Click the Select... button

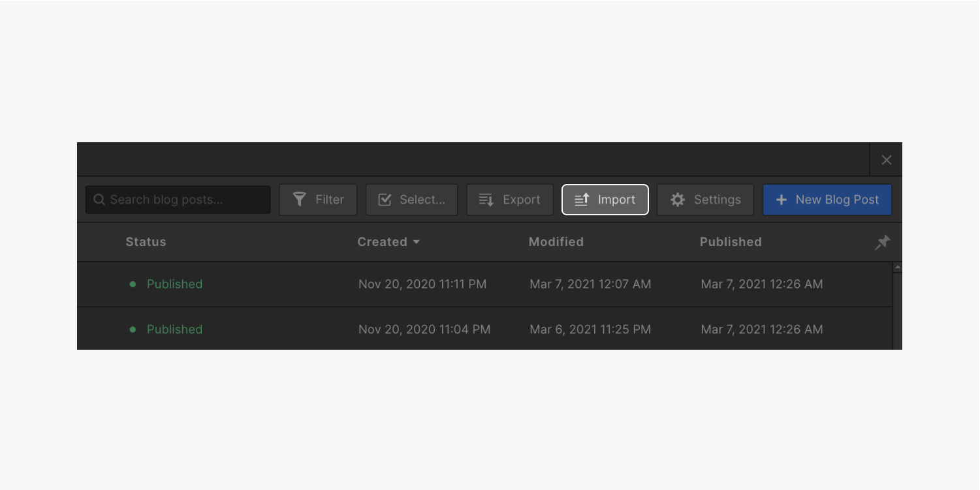tap(412, 200)
